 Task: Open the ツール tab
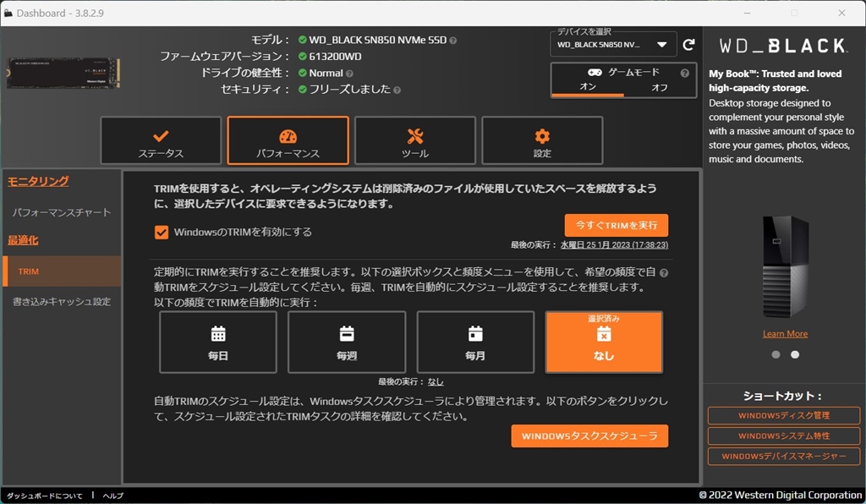[x=414, y=140]
